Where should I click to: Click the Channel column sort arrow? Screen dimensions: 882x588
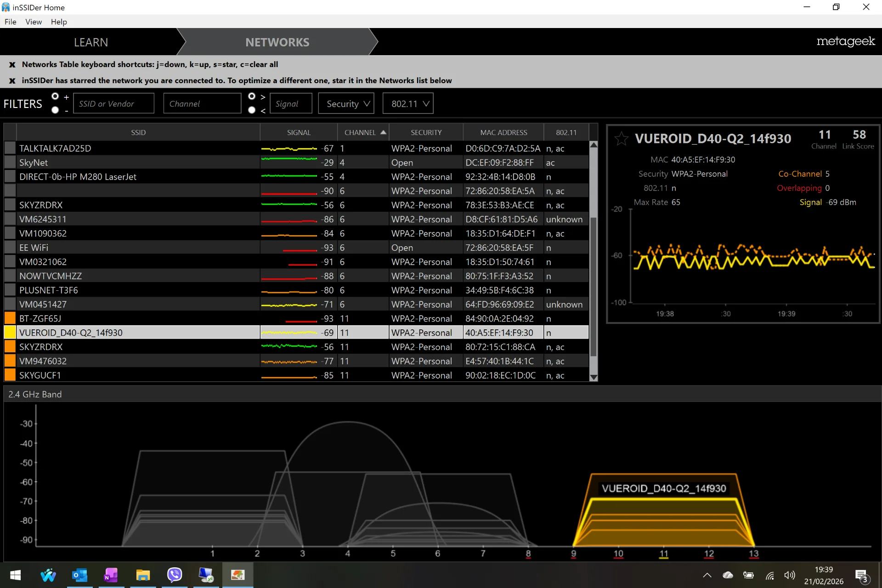[x=383, y=132]
